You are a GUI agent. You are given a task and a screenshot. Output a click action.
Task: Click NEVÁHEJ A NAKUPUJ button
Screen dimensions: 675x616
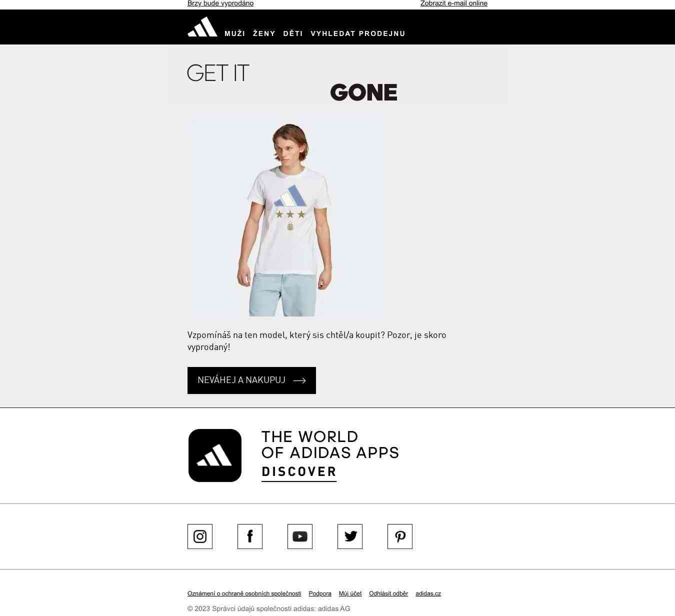251,380
